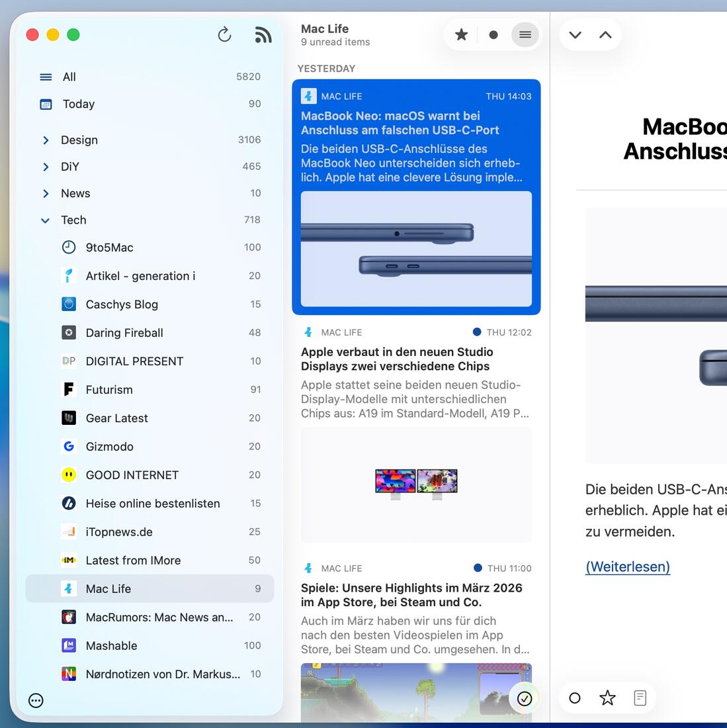This screenshot has height=728, width=727.
Task: Toggle reader view with the page icon
Action: coord(640,698)
